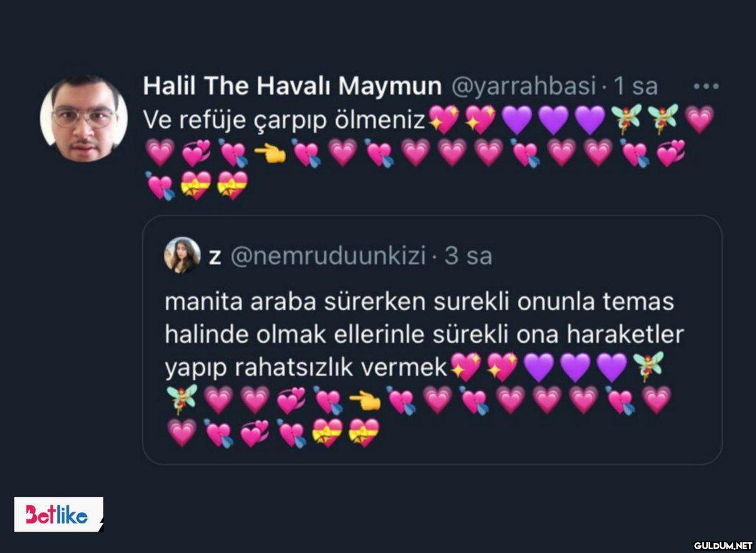Click the first fairy emoji in Halil's tweet
756x553 pixels.
point(626,119)
